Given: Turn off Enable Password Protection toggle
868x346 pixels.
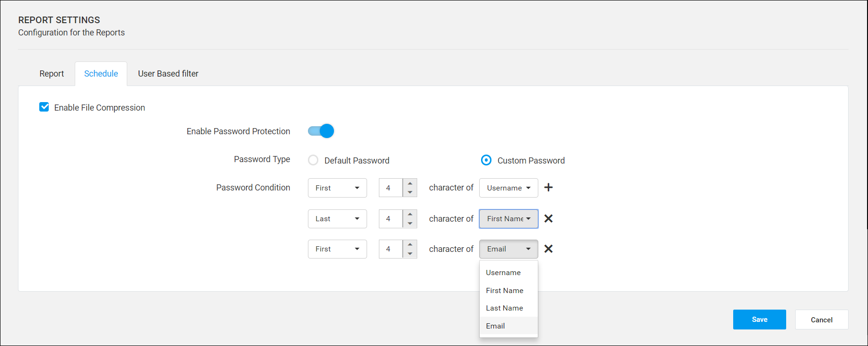Looking at the screenshot, I should (321, 131).
